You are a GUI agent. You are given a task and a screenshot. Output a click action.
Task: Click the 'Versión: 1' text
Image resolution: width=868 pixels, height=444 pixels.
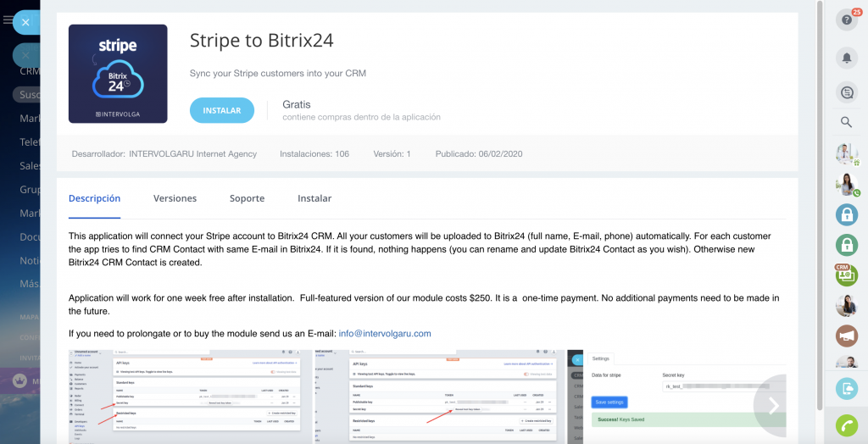pyautogui.click(x=392, y=154)
